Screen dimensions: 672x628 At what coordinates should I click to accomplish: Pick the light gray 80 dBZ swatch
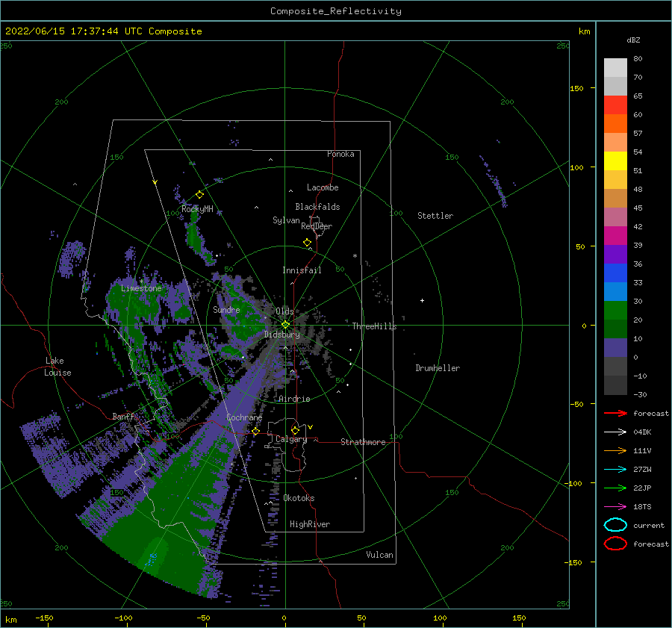click(615, 68)
